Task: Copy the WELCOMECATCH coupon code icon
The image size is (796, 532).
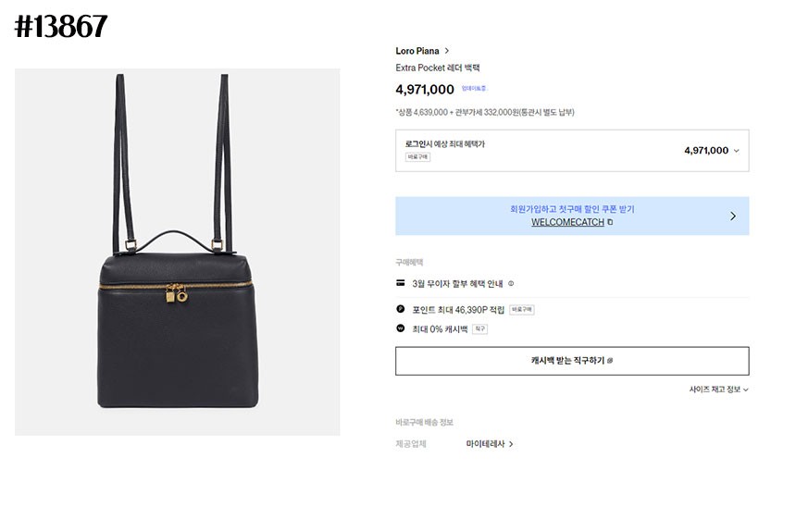Action: click(x=610, y=222)
